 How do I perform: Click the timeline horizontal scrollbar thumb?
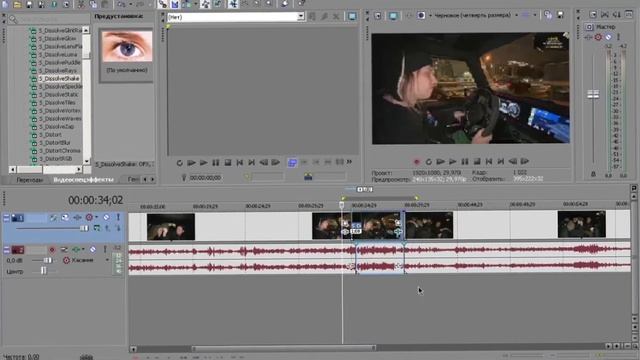click(284, 348)
